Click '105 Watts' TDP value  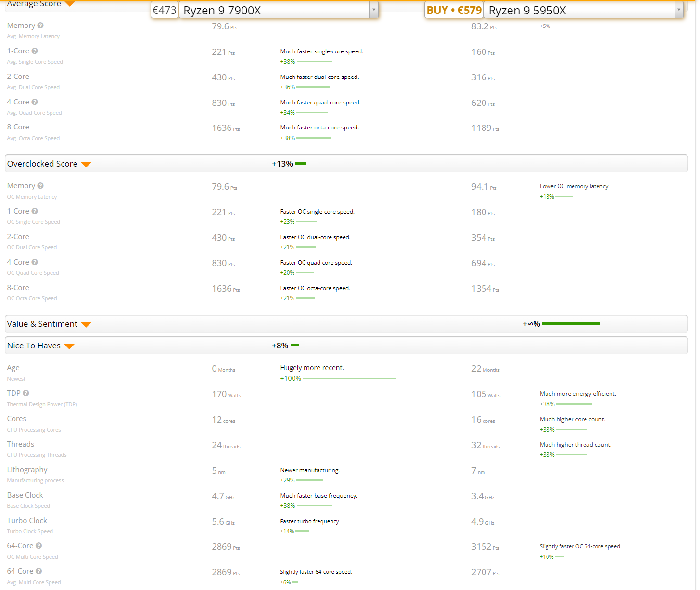(486, 394)
